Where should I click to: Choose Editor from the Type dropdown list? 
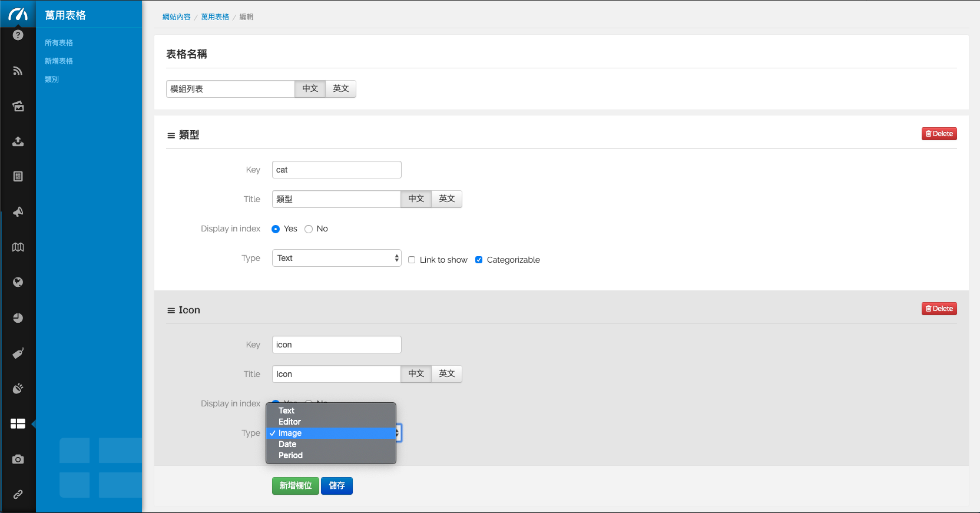click(290, 422)
